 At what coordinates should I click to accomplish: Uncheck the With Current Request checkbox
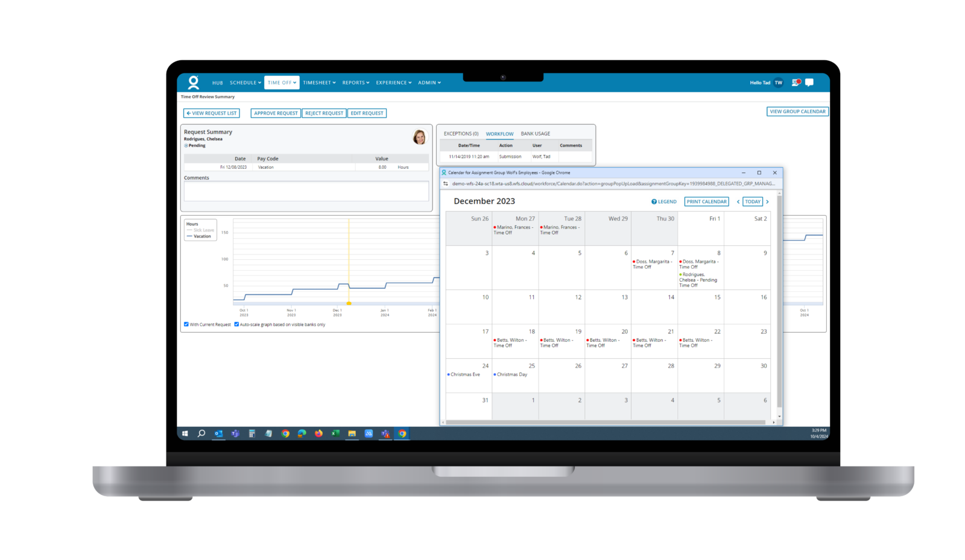pyautogui.click(x=186, y=324)
